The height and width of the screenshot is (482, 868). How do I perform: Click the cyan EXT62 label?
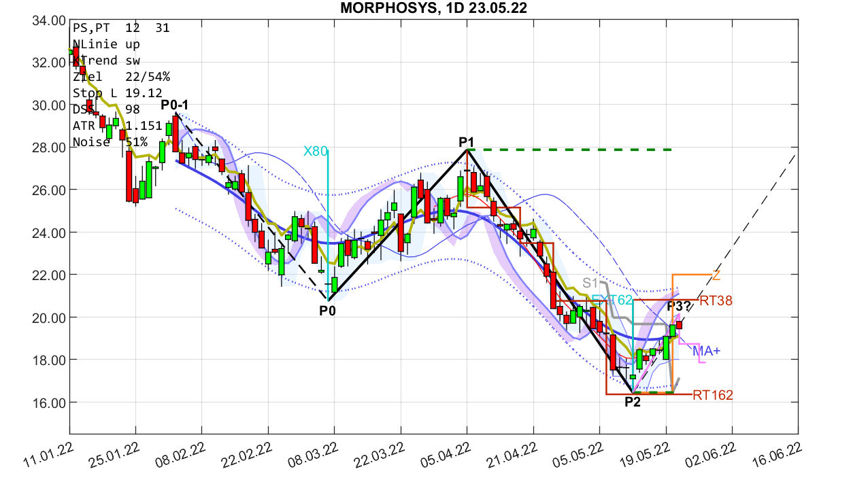tap(612, 300)
